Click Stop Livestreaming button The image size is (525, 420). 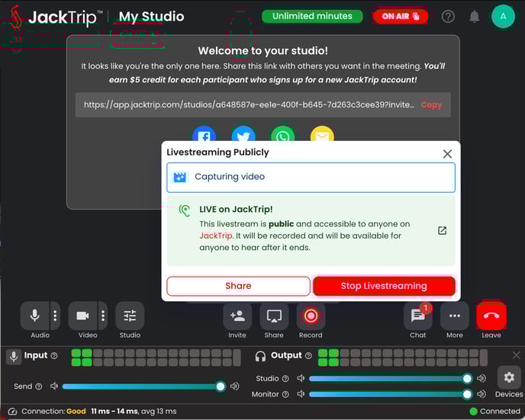click(384, 286)
